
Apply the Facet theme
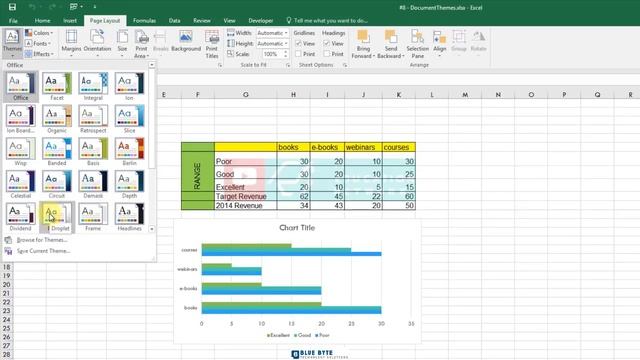tap(57, 86)
